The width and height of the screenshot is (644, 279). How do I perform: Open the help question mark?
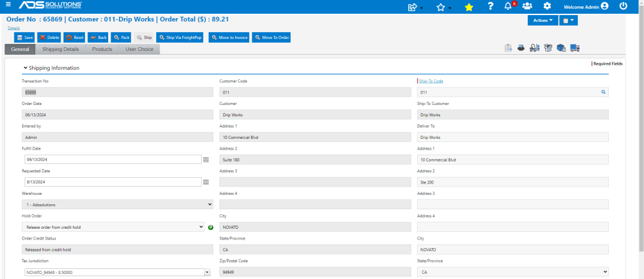490,6
